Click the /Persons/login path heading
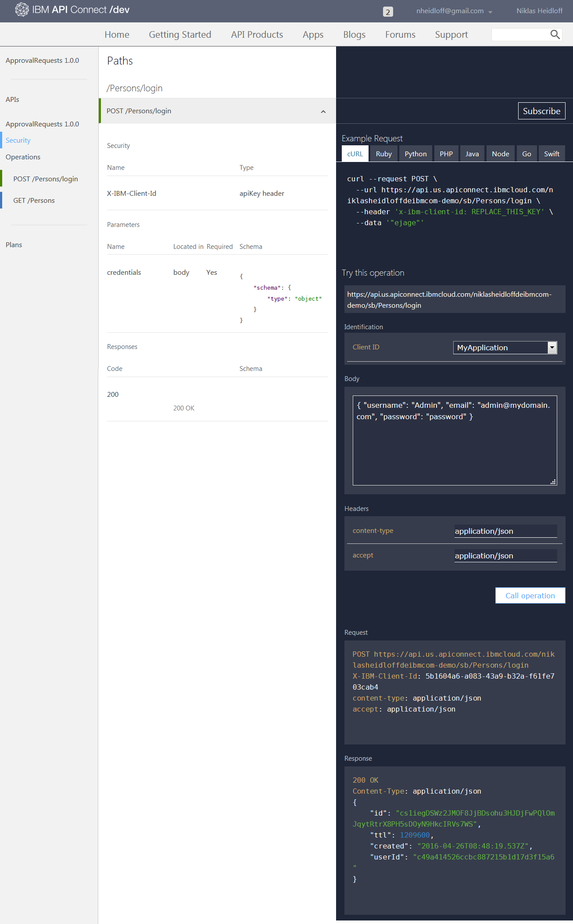 pos(134,88)
